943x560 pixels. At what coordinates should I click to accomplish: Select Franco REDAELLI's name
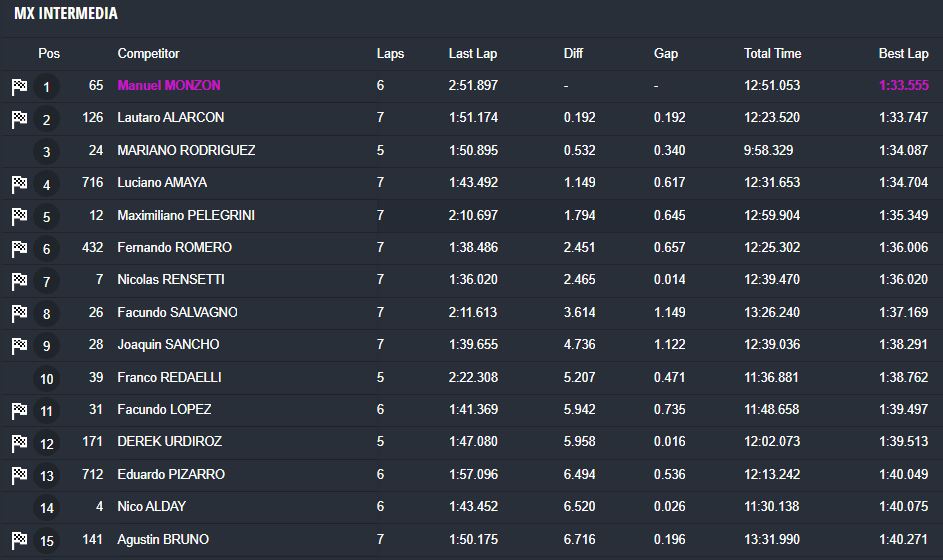pyautogui.click(x=169, y=378)
